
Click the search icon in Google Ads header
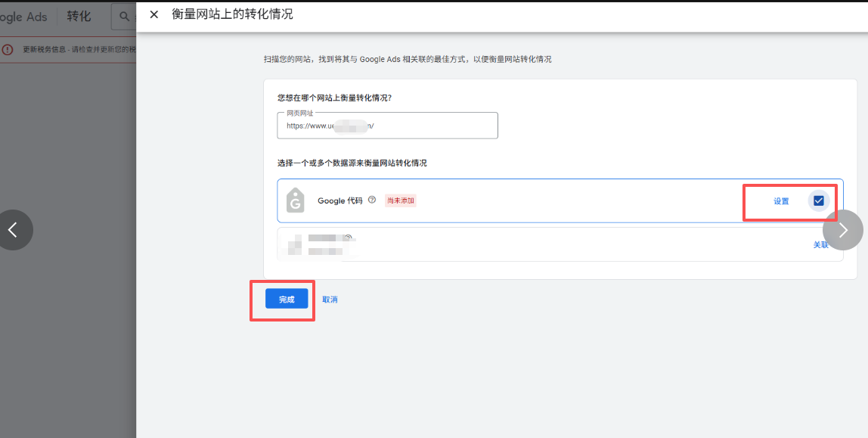coord(125,17)
